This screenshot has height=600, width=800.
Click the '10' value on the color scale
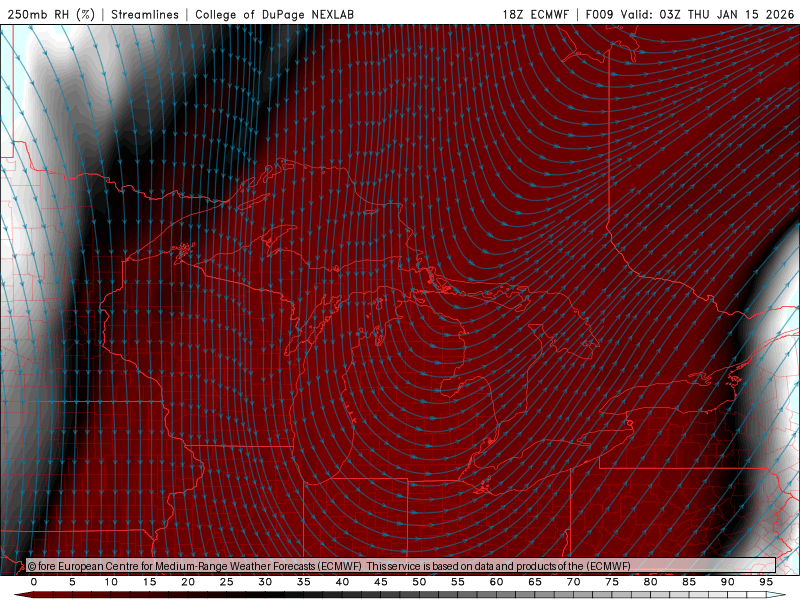(111, 582)
